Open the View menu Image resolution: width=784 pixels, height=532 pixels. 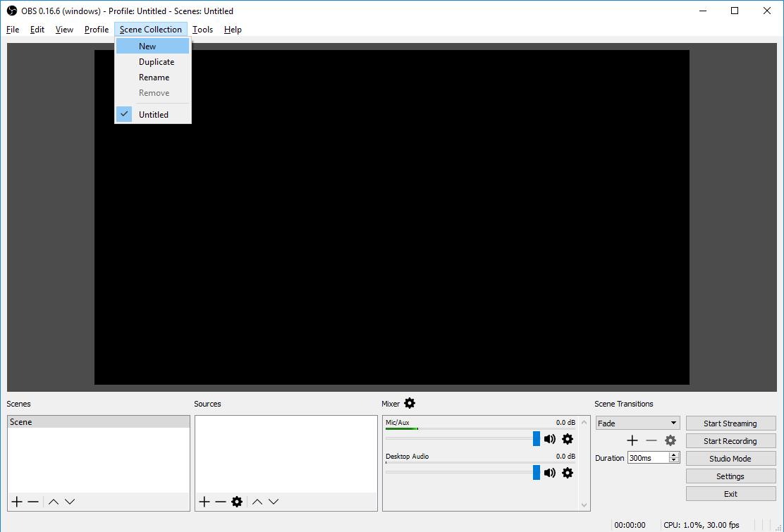tap(64, 30)
